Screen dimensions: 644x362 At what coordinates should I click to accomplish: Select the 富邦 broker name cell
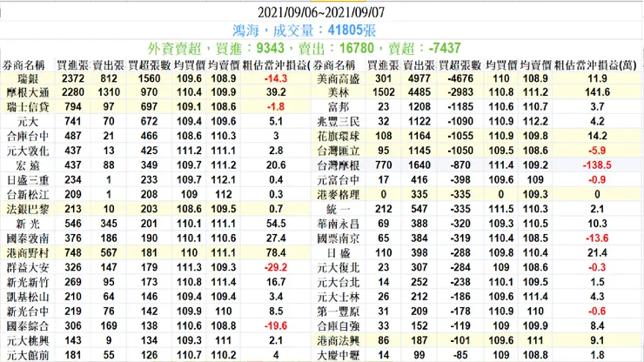[339, 107]
